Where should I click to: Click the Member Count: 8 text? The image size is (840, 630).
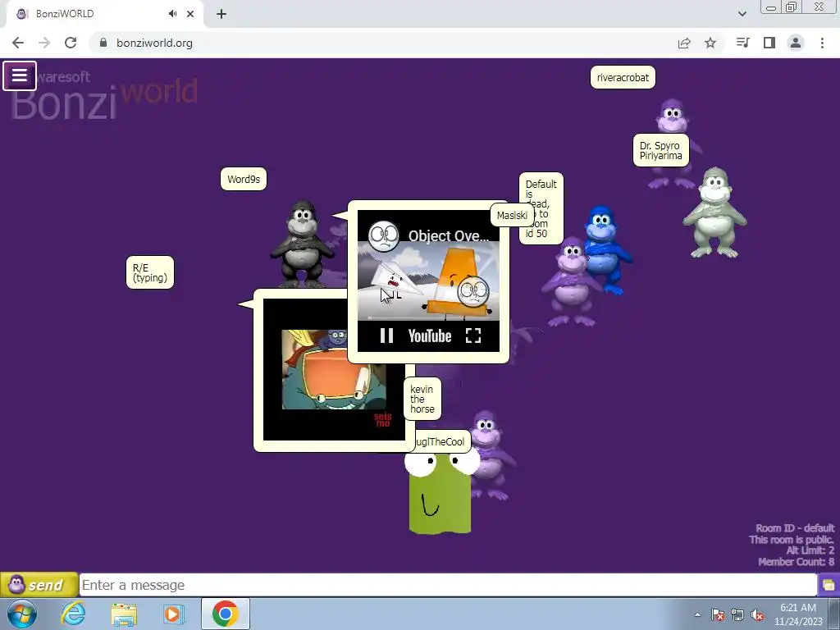coord(796,561)
